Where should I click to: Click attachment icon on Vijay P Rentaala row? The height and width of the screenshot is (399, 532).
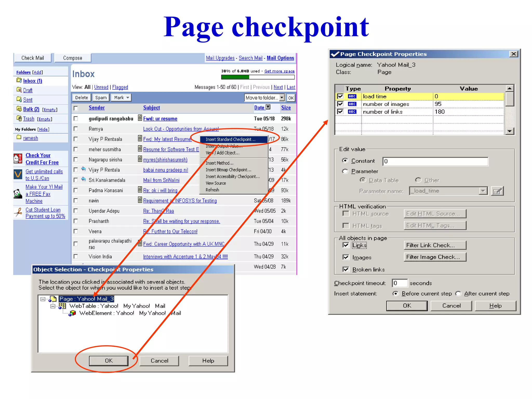[140, 138]
